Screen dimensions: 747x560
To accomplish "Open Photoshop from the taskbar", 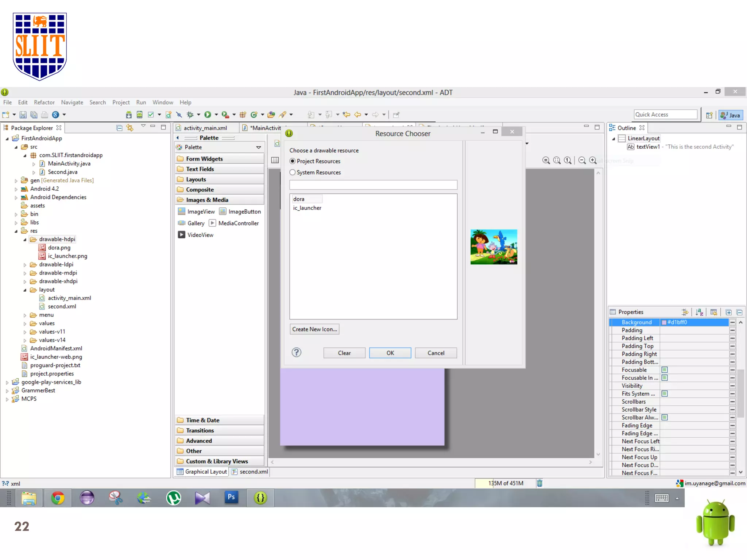I will click(231, 497).
